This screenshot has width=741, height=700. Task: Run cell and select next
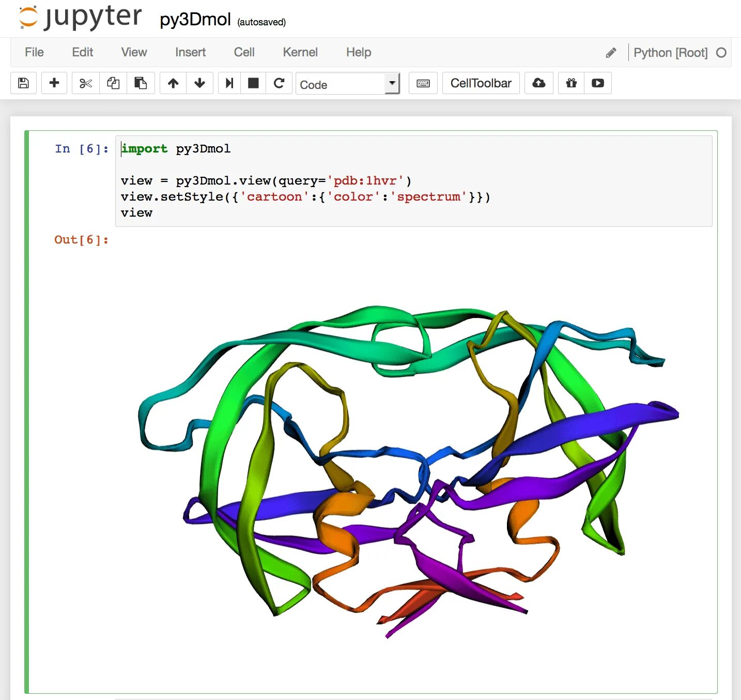pos(229,83)
